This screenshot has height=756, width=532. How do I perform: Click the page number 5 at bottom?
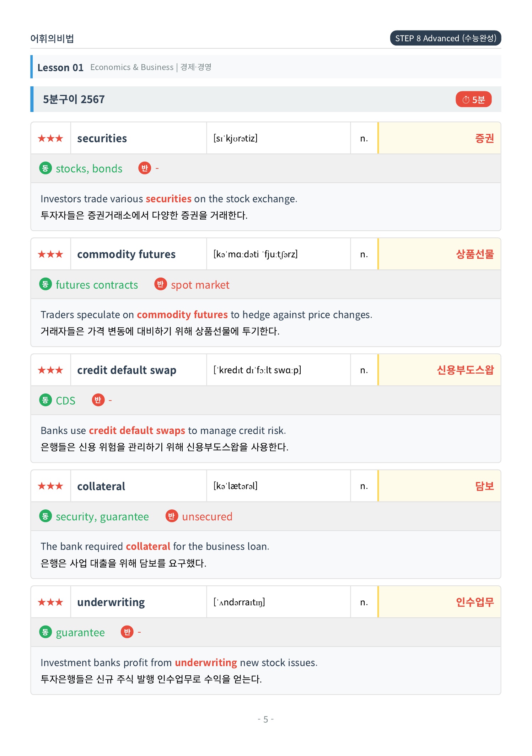pos(265,719)
